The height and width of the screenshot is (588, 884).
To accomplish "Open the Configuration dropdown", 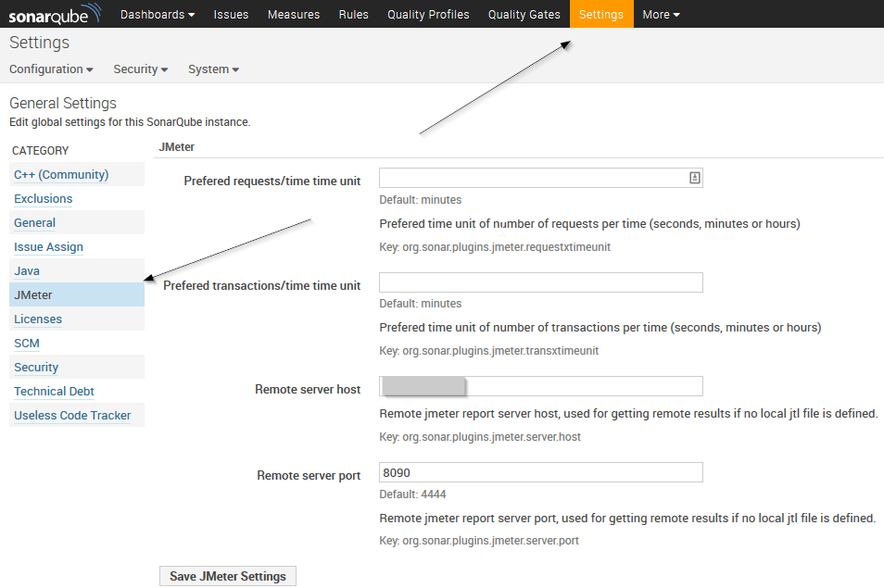I will [51, 69].
